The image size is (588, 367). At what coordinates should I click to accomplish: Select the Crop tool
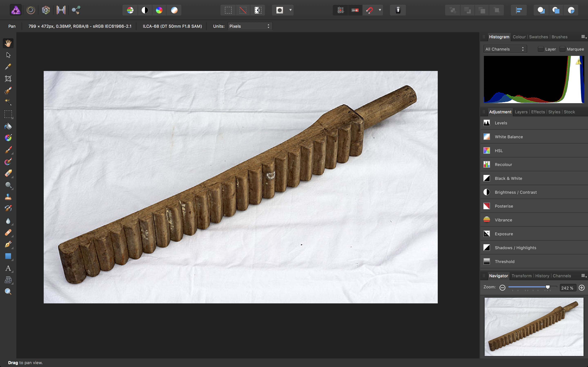8,79
